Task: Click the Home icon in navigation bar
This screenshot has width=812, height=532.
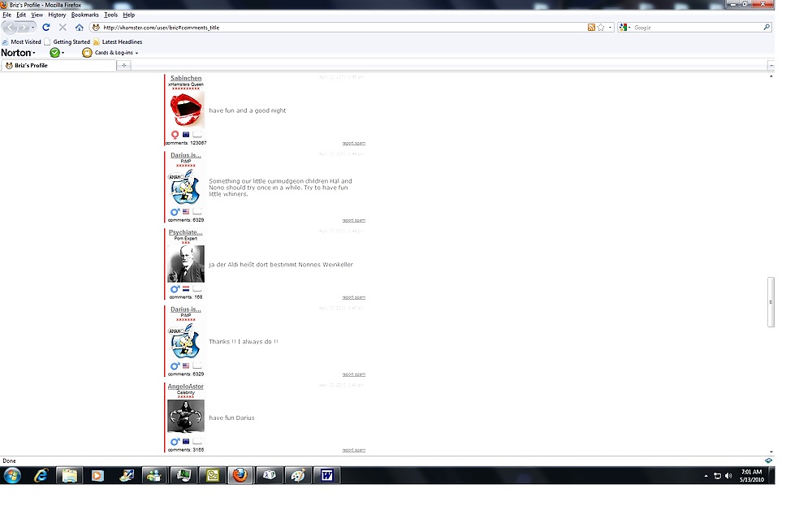Action: [x=79, y=28]
